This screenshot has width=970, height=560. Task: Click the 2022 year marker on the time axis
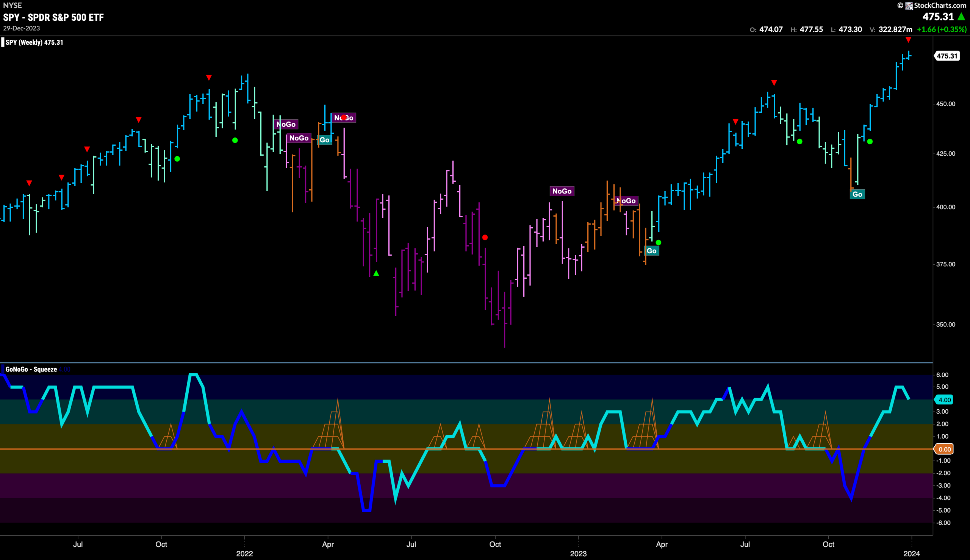tap(244, 554)
